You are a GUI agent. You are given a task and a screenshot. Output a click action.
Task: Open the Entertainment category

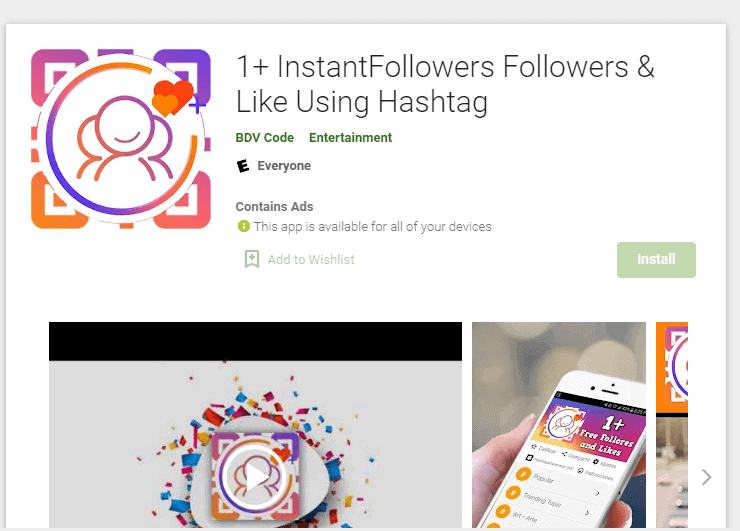click(350, 137)
